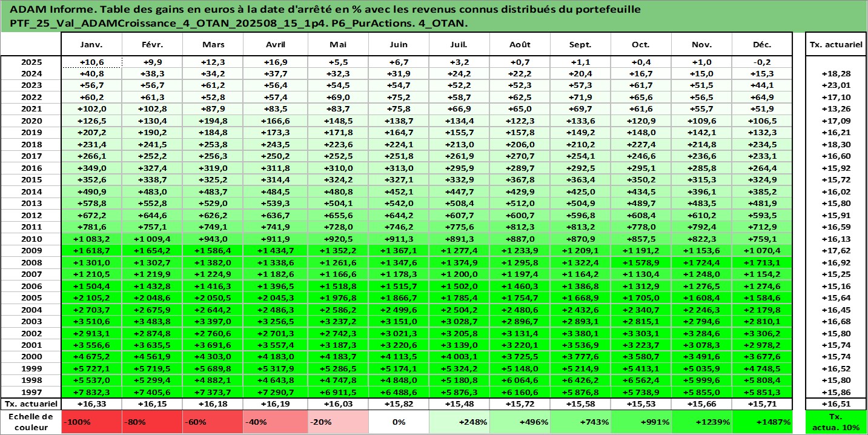Click the +16,33 January actuarial rate
Viewport: 868px width, 435px height.
click(x=92, y=404)
